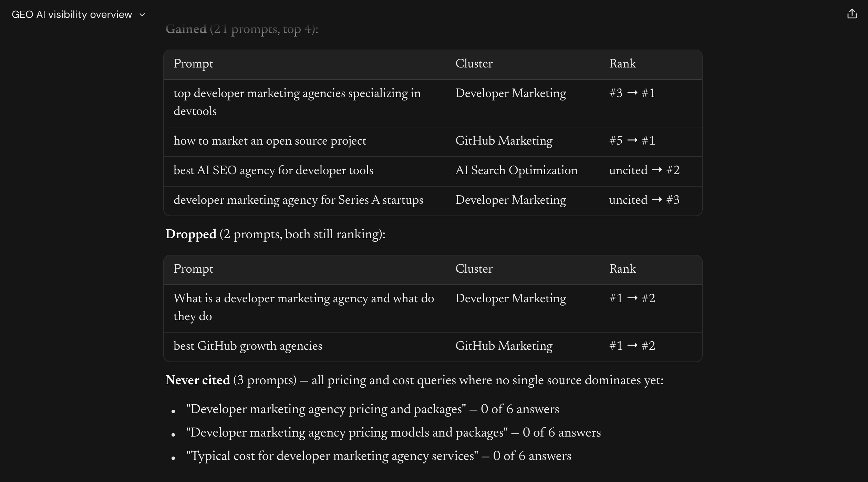Click 'Developer marketing agency pricing models and packages' bullet
Viewport: 868px width, 482px height.
tap(393, 432)
